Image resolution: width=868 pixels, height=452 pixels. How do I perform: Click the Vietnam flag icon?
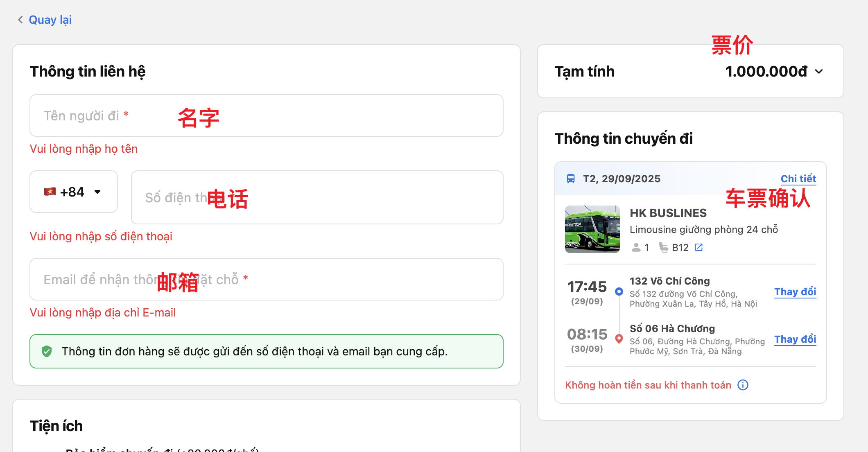[x=50, y=192]
